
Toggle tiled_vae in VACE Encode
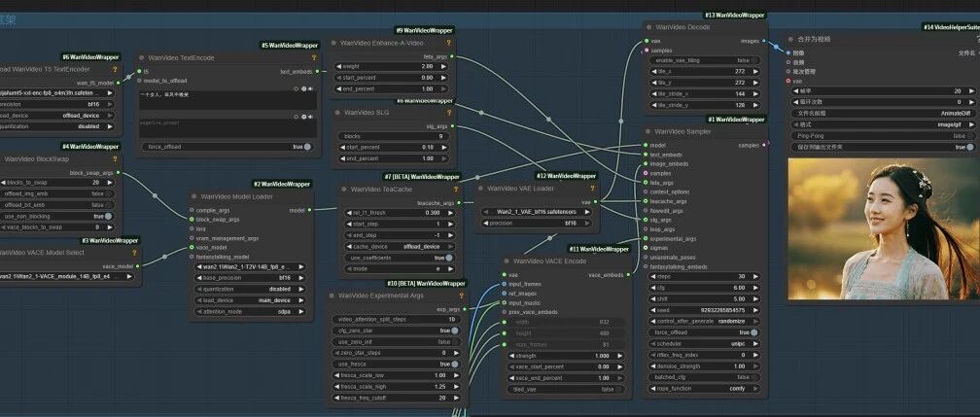(x=565, y=389)
